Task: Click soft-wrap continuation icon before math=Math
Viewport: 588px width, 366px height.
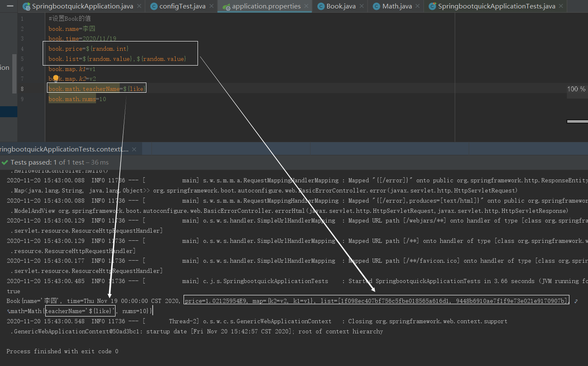Action: 9,311
